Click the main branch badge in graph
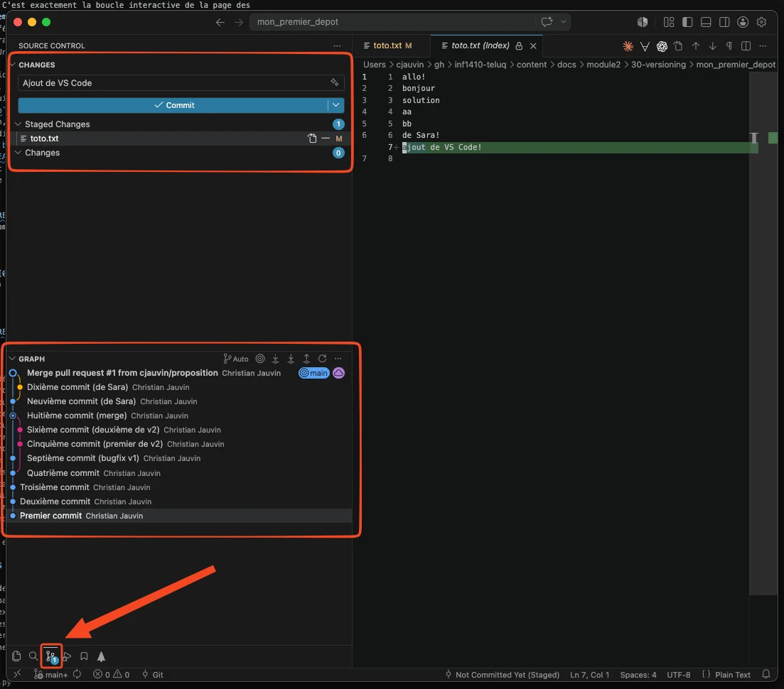784x689 pixels. [x=314, y=373]
